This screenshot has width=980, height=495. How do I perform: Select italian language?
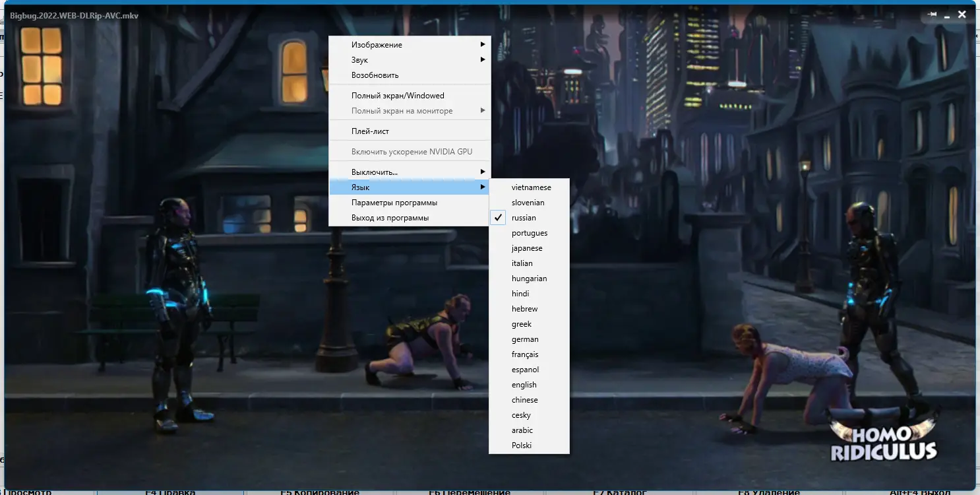(529, 263)
